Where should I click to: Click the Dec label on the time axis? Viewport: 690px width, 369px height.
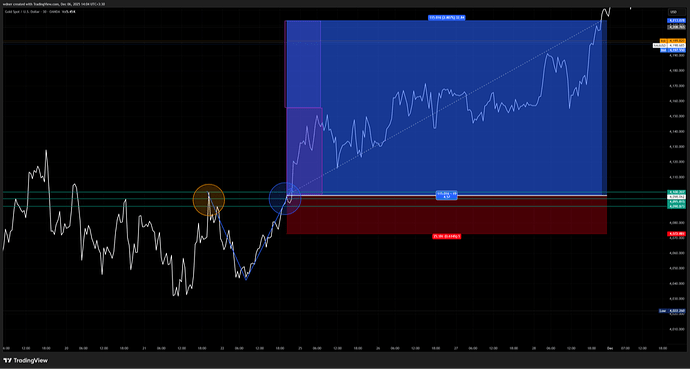coord(610,348)
